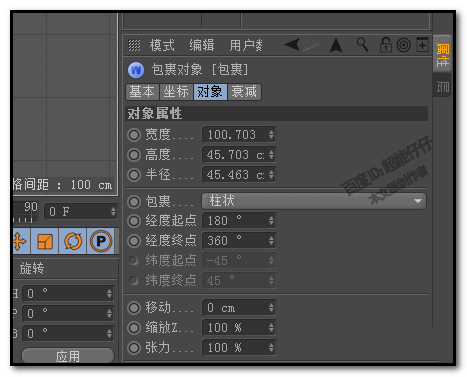467x377 pixels.
Task: Open the 模式 menu
Action: click(x=162, y=45)
